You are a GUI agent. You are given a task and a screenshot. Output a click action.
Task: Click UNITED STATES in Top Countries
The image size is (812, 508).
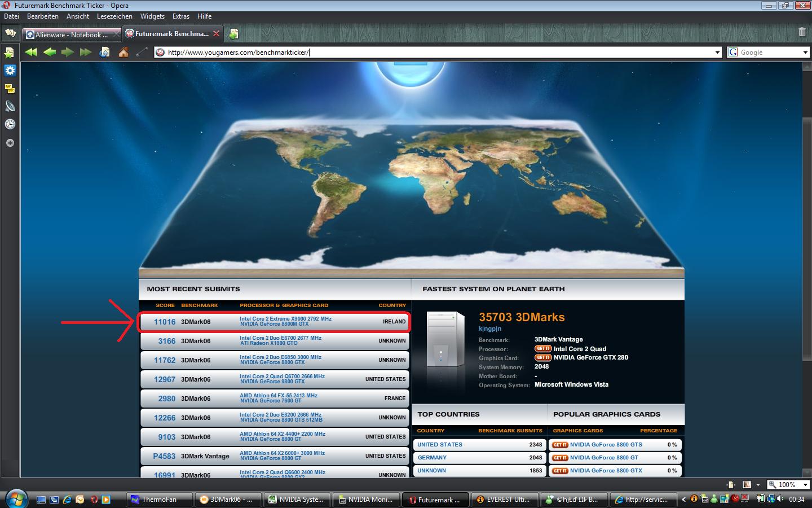(x=440, y=445)
